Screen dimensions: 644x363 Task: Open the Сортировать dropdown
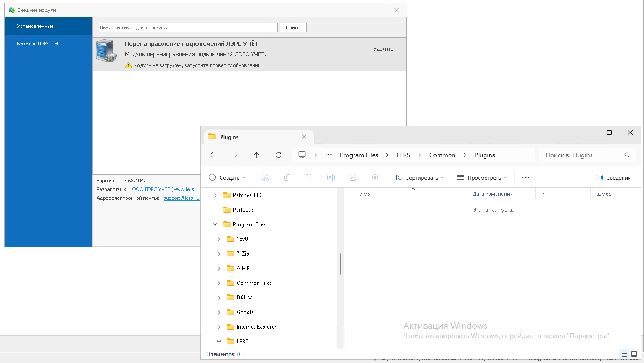(419, 177)
